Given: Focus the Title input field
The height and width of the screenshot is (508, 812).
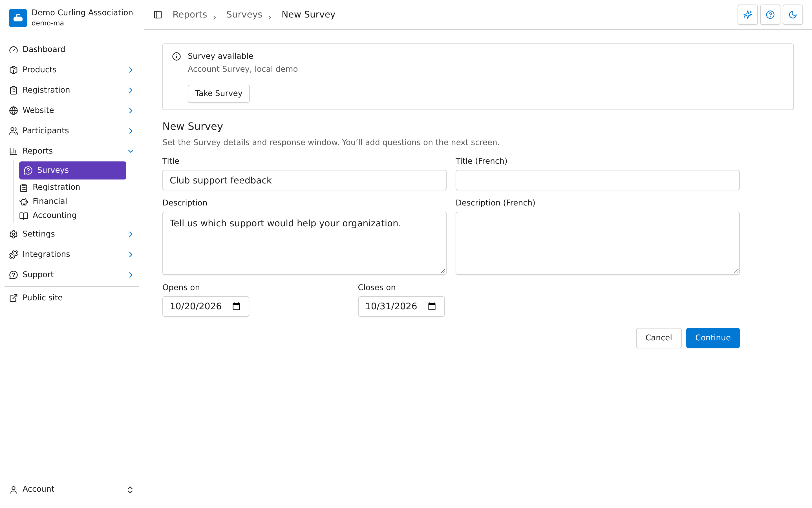Looking at the screenshot, I should tap(304, 180).
